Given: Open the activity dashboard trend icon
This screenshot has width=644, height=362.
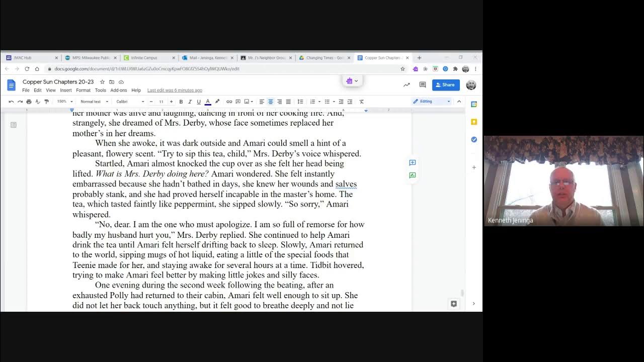Looking at the screenshot, I should click(x=407, y=85).
